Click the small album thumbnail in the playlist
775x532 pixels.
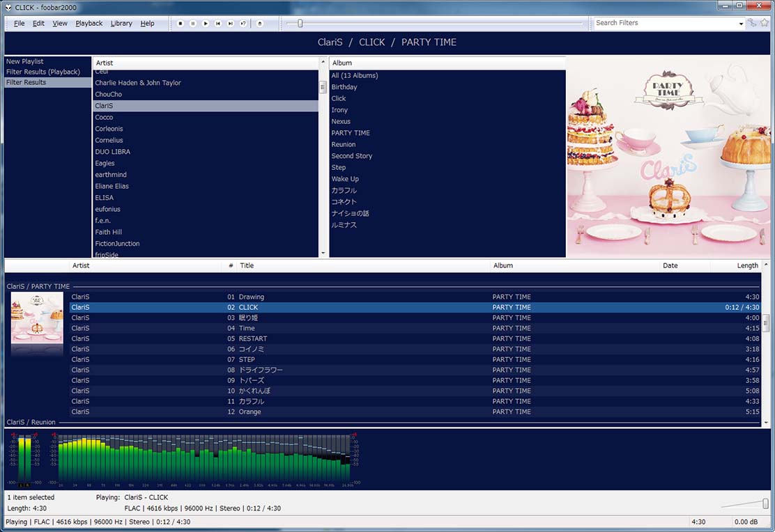click(x=37, y=318)
